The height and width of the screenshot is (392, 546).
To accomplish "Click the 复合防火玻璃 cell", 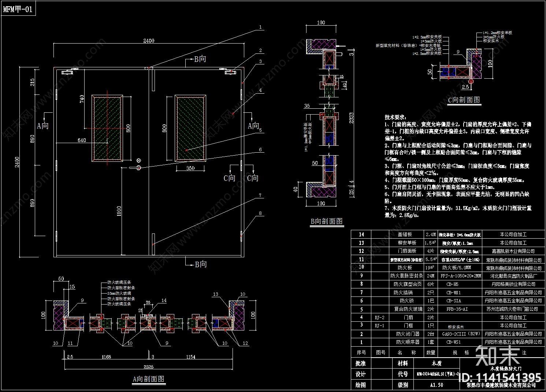I will coord(408,309).
